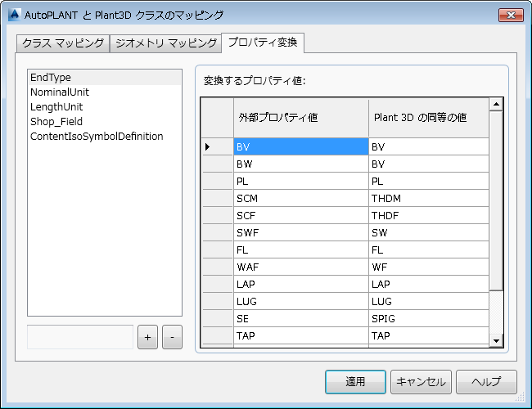The height and width of the screenshot is (409, 532).
Task: Click the SPIG Plant 3D value cell
Action: point(429,319)
